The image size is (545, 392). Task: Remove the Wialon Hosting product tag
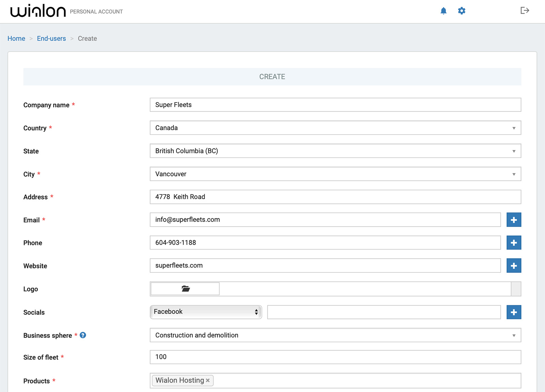point(208,380)
